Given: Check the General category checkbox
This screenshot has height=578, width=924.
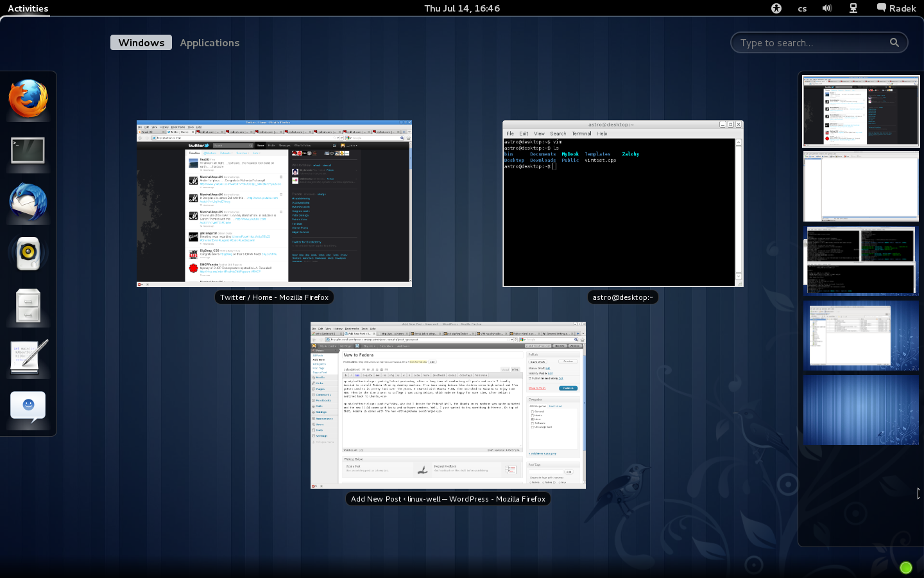Looking at the screenshot, I should (x=532, y=412).
